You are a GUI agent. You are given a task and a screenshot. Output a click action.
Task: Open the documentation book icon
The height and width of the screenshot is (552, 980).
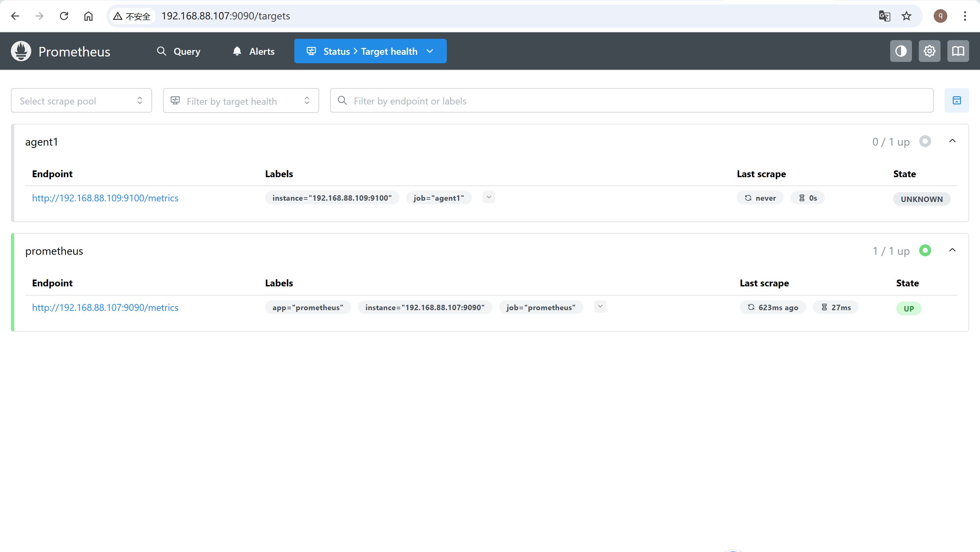point(958,51)
